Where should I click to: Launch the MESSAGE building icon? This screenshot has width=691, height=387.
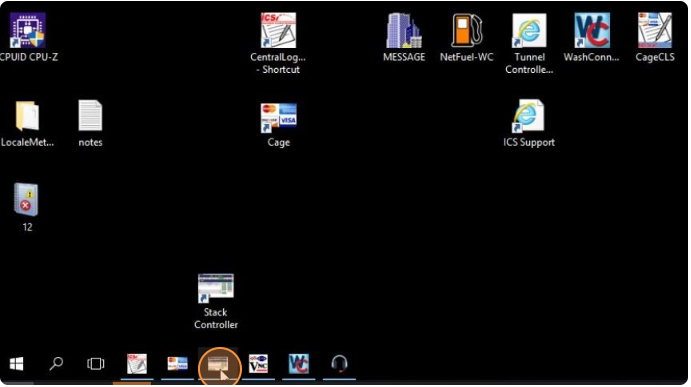(x=404, y=30)
